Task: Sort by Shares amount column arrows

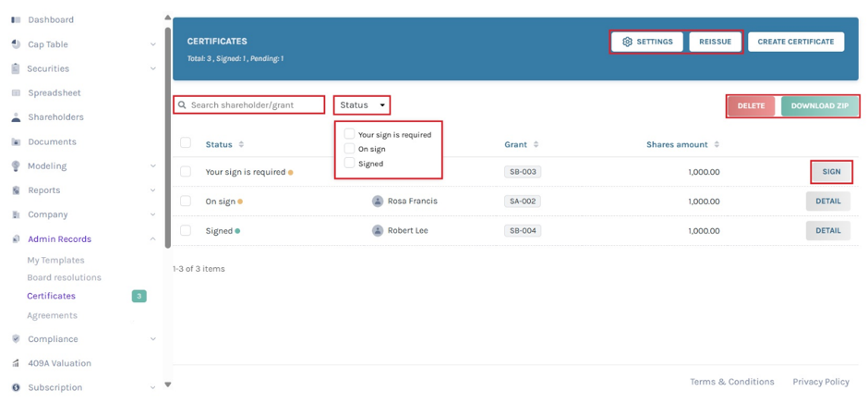Action: tap(717, 145)
